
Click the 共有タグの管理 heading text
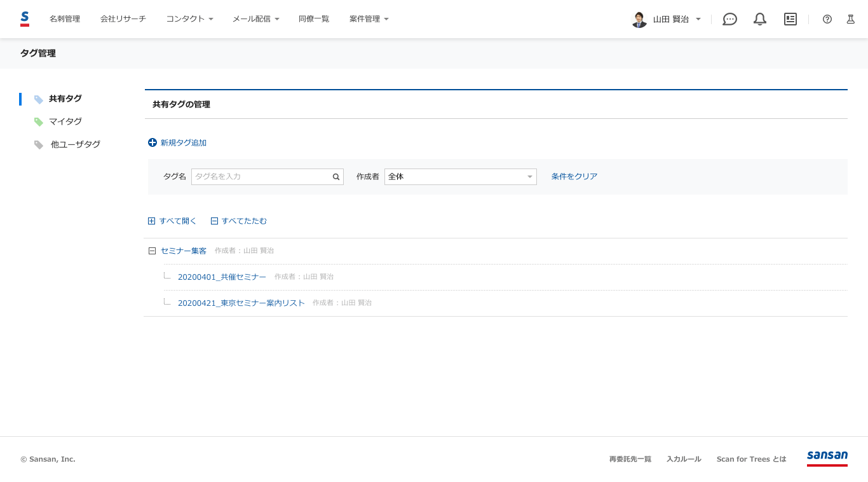(x=181, y=104)
